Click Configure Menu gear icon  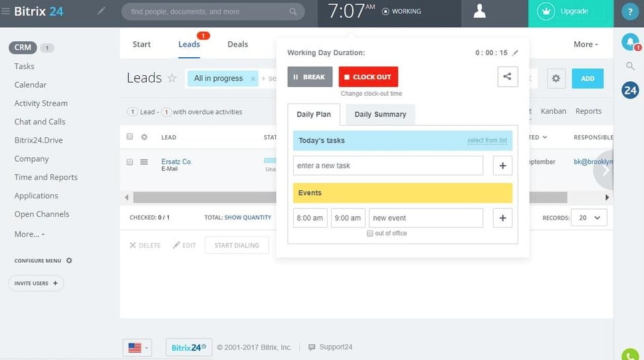click(x=69, y=260)
